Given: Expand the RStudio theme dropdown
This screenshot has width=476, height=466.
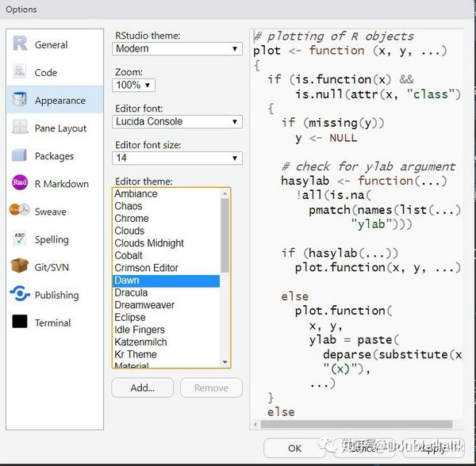Looking at the screenshot, I should click(177, 49).
